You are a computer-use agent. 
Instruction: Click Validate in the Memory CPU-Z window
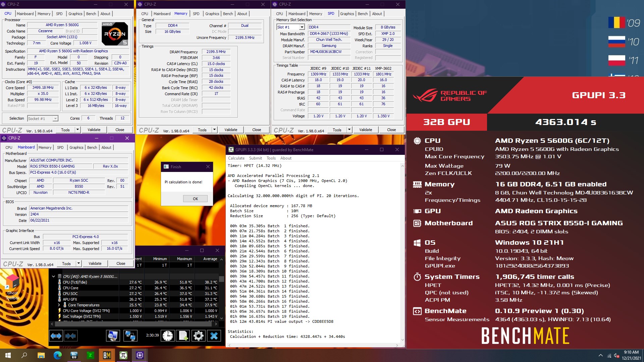[x=231, y=130]
